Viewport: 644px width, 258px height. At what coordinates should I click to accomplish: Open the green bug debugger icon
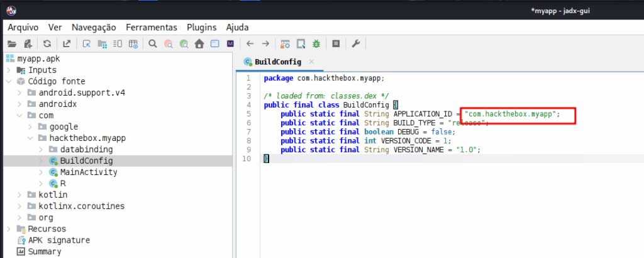tap(316, 44)
